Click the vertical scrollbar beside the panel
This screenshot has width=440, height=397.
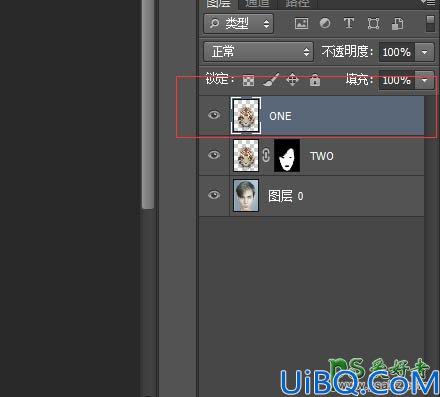point(148,104)
